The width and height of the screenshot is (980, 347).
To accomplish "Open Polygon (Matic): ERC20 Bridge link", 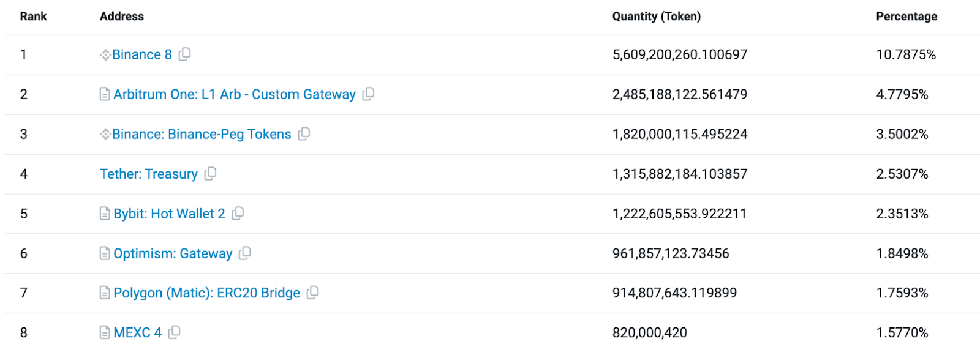I will (x=206, y=293).
